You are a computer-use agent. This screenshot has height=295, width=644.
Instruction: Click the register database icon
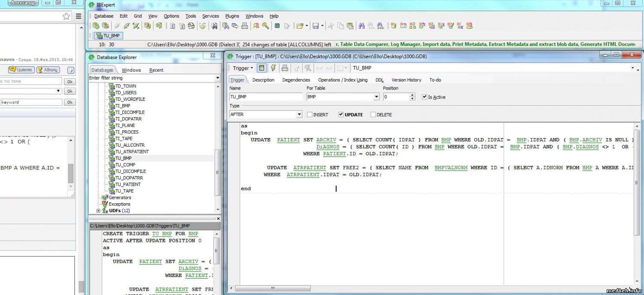96,26
